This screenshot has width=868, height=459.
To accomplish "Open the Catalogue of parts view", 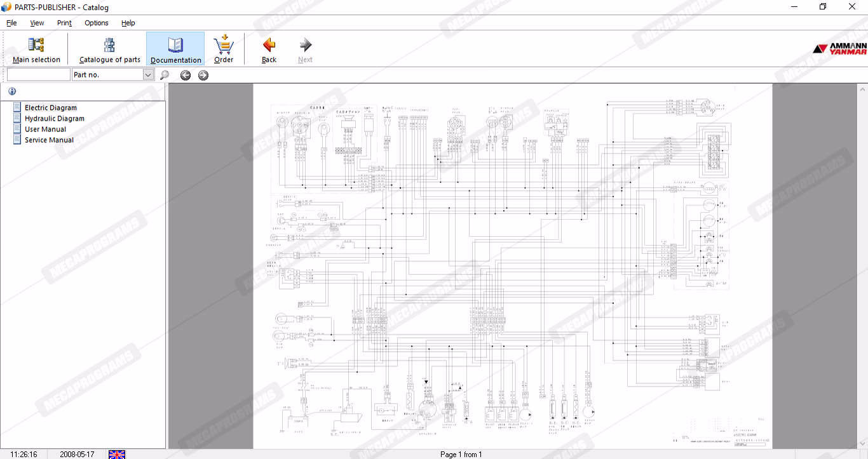I will tap(109, 50).
